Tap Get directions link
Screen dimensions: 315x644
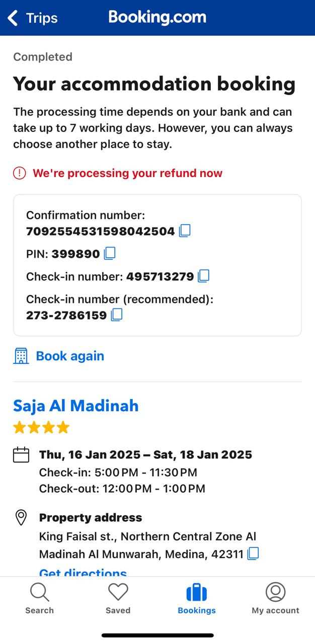(x=83, y=573)
